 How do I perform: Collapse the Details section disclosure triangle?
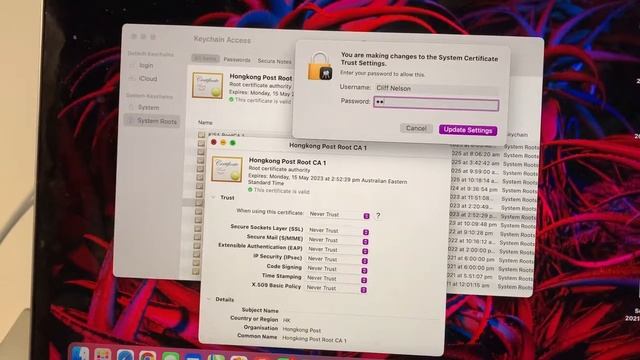[209, 299]
